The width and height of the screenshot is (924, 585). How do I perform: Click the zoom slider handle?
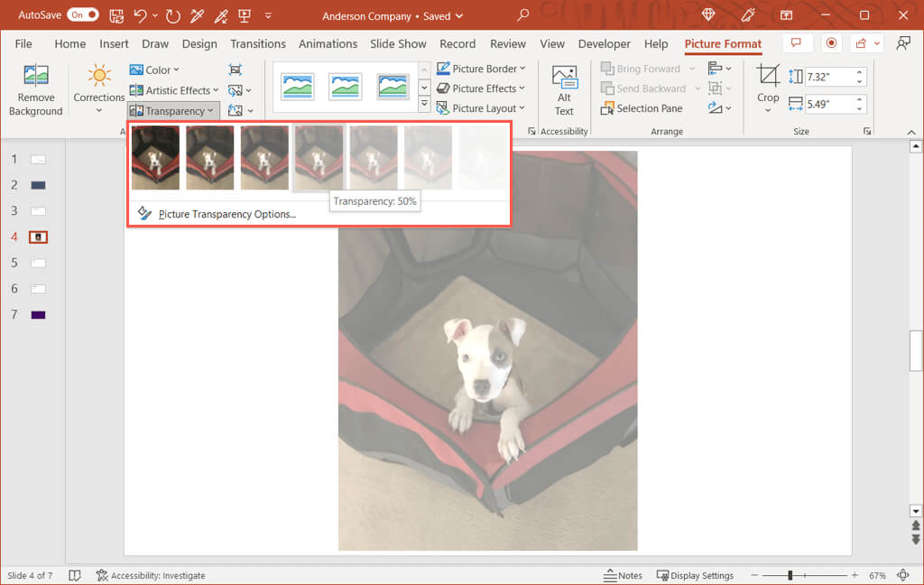click(x=790, y=575)
